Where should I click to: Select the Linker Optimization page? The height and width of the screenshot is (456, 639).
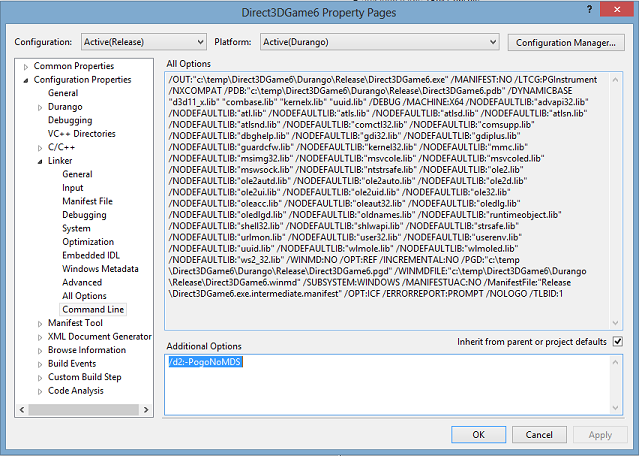pyautogui.click(x=88, y=242)
